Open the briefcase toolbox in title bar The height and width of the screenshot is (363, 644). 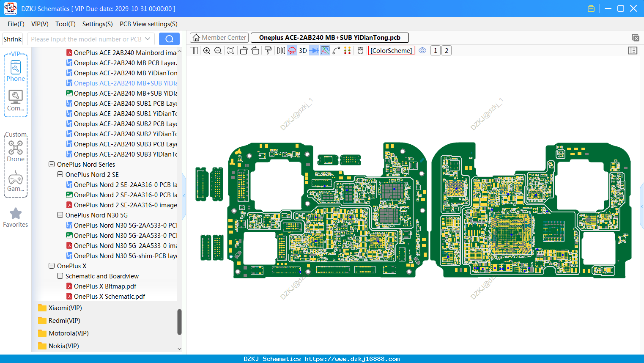(x=591, y=8)
